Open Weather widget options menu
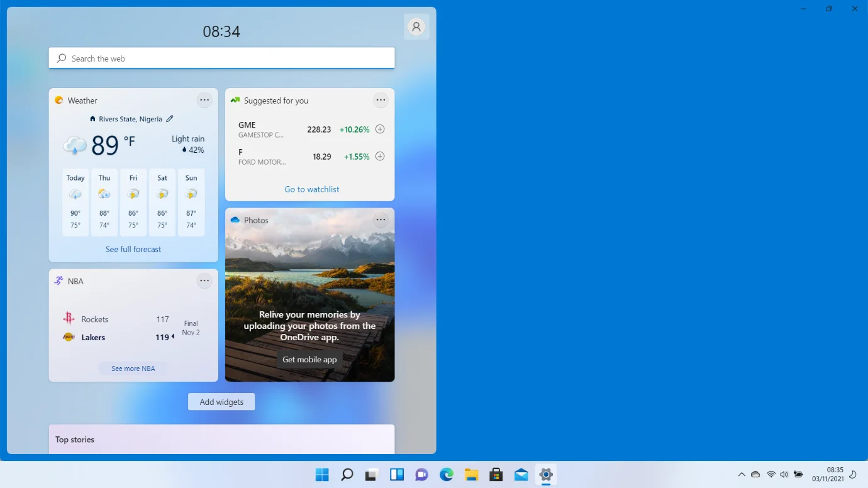The height and width of the screenshot is (488, 868). point(204,100)
